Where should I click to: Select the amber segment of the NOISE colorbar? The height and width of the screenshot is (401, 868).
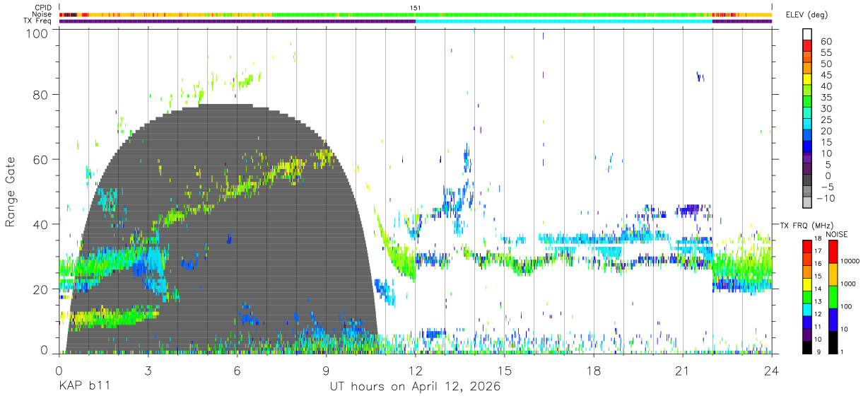pos(832,274)
